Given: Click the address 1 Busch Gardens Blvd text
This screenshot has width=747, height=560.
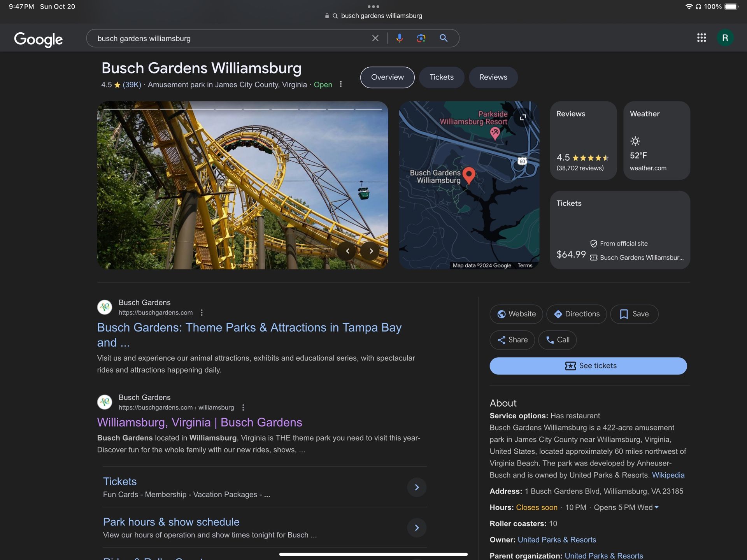Looking at the screenshot, I should (604, 491).
